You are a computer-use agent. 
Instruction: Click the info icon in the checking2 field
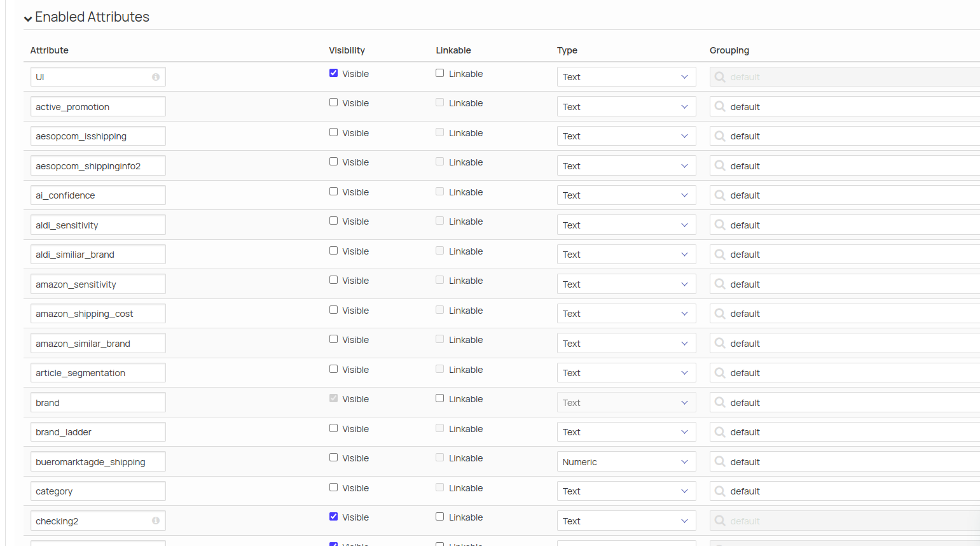[x=156, y=521]
